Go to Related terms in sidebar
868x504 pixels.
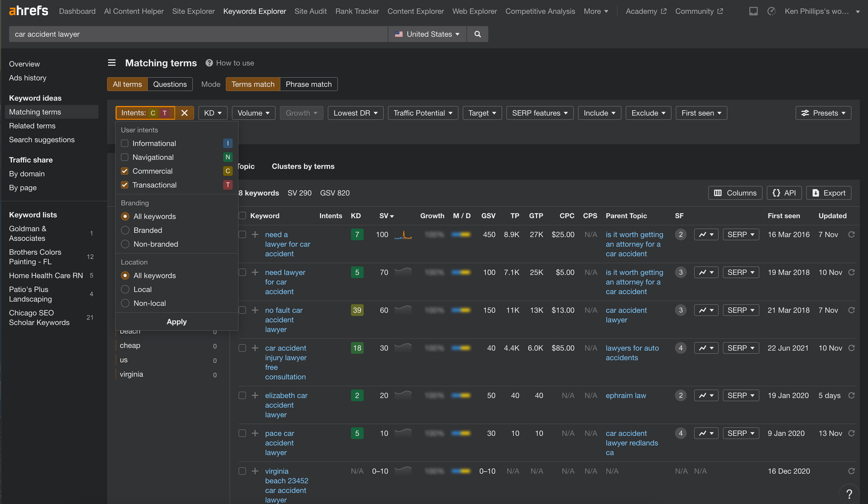click(32, 126)
